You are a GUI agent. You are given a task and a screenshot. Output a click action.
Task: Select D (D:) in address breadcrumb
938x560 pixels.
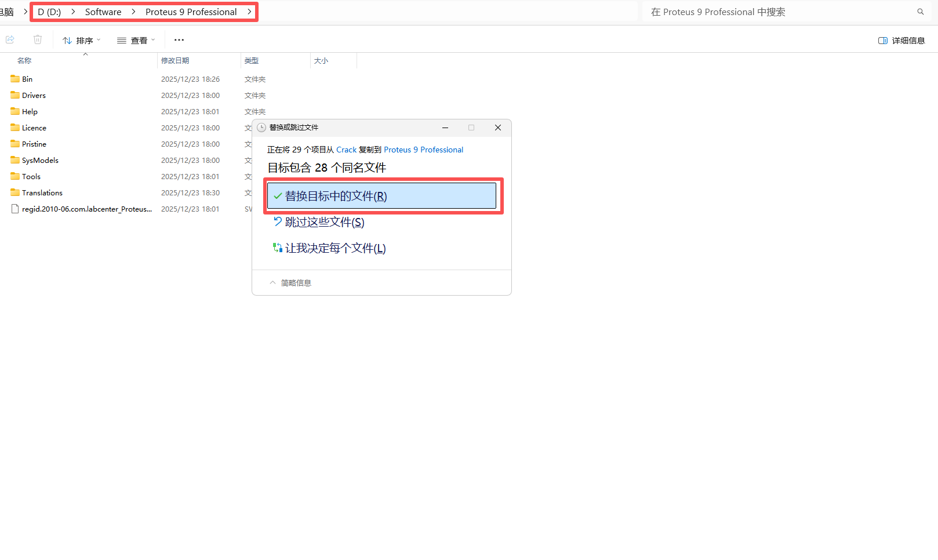[49, 12]
